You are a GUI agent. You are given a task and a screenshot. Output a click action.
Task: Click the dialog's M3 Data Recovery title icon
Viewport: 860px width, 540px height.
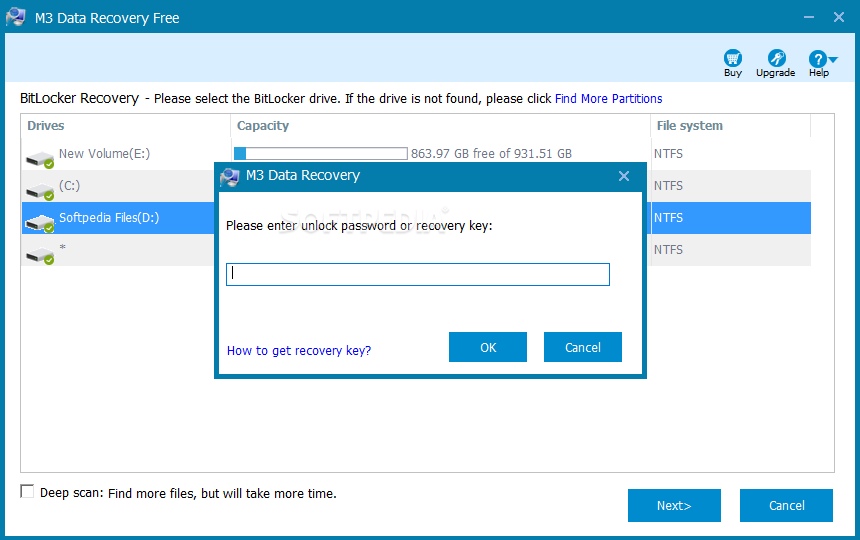pos(229,176)
